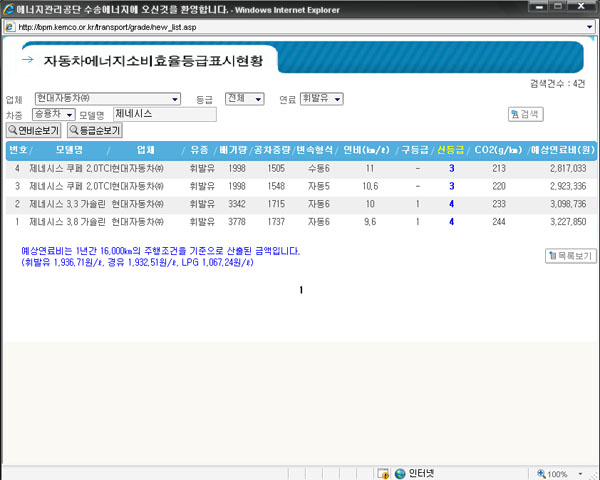Click the 등급순보기 button
The height and width of the screenshot is (480, 600).
pyautogui.click(x=95, y=130)
